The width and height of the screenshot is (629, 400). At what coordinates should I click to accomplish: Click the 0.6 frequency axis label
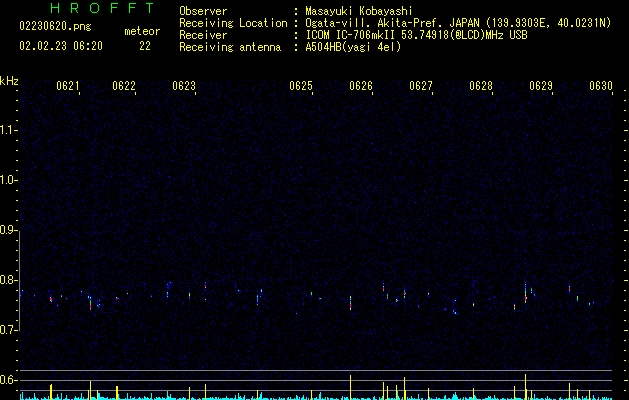click(9, 380)
